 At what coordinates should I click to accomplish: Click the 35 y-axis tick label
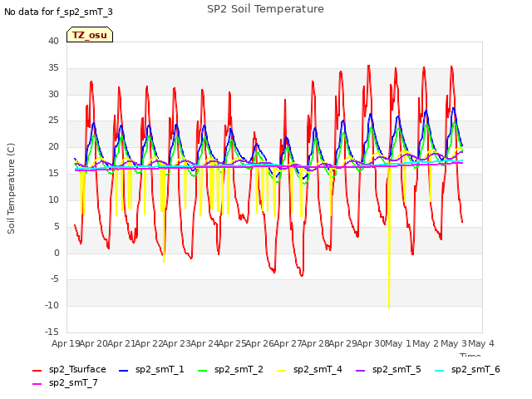[x=53, y=67]
